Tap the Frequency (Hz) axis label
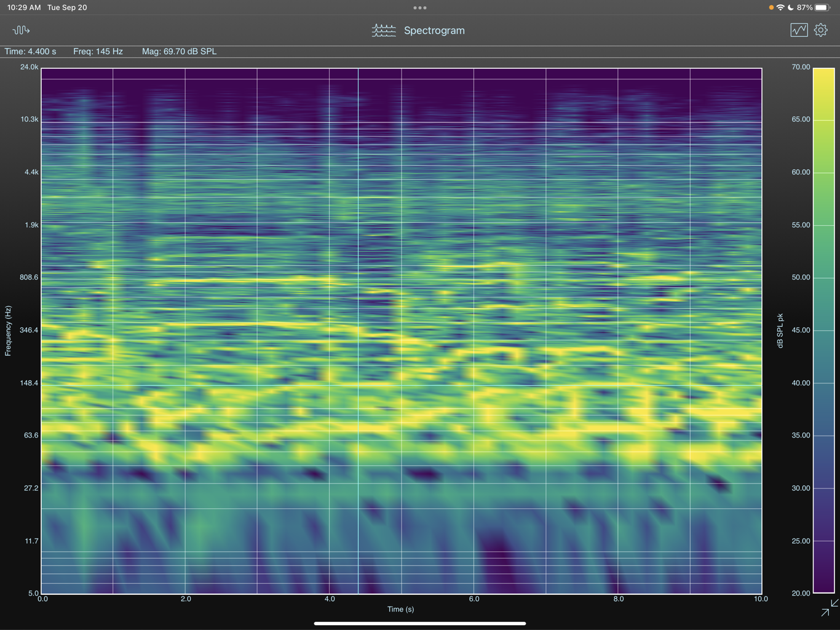 point(8,330)
